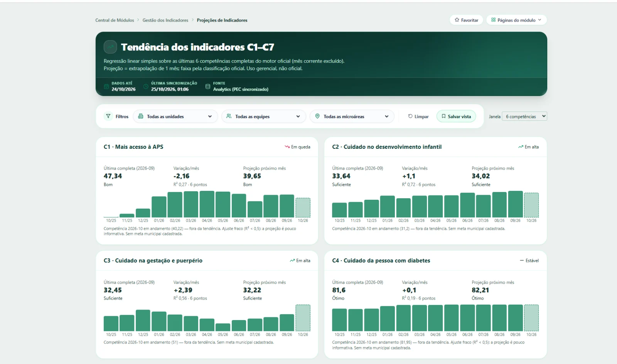Click the building icon in Todas as unidades
Screen dimensions: 617x364
[x=141, y=116]
